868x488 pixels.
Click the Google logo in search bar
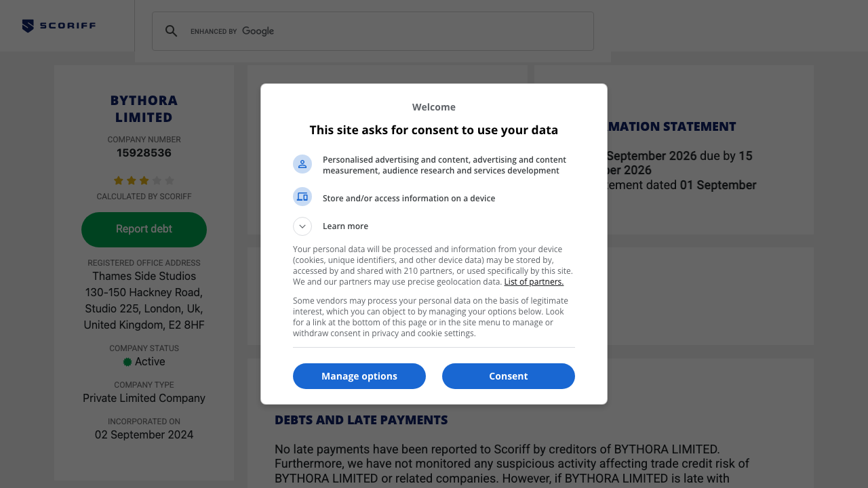point(258,30)
